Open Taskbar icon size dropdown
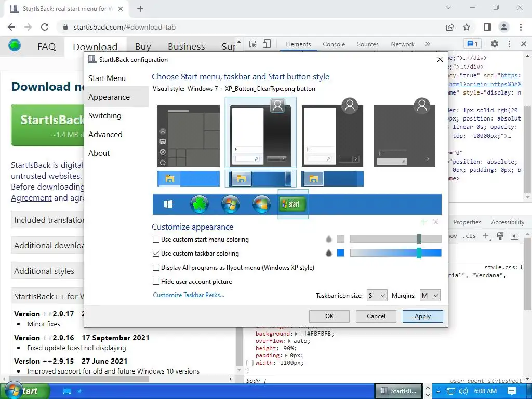 click(377, 296)
